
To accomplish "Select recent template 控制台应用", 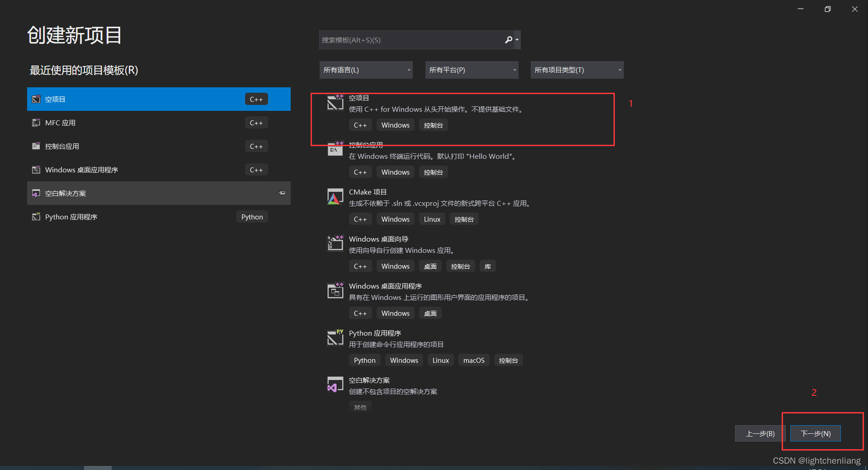I will click(x=159, y=146).
